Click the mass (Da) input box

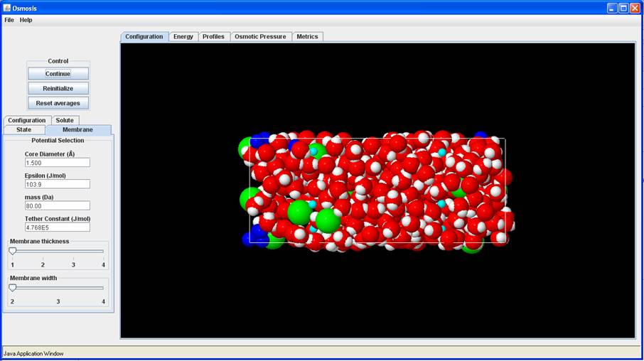point(57,206)
